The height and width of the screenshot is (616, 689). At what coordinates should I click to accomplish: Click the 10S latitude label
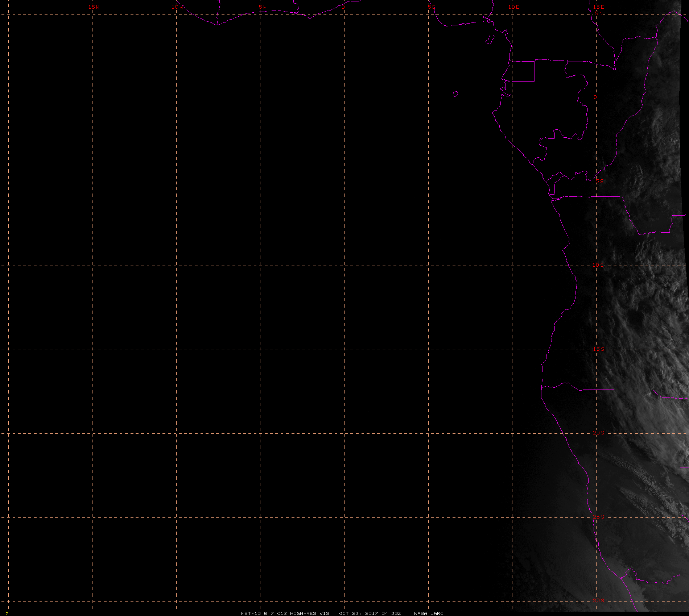(598, 265)
